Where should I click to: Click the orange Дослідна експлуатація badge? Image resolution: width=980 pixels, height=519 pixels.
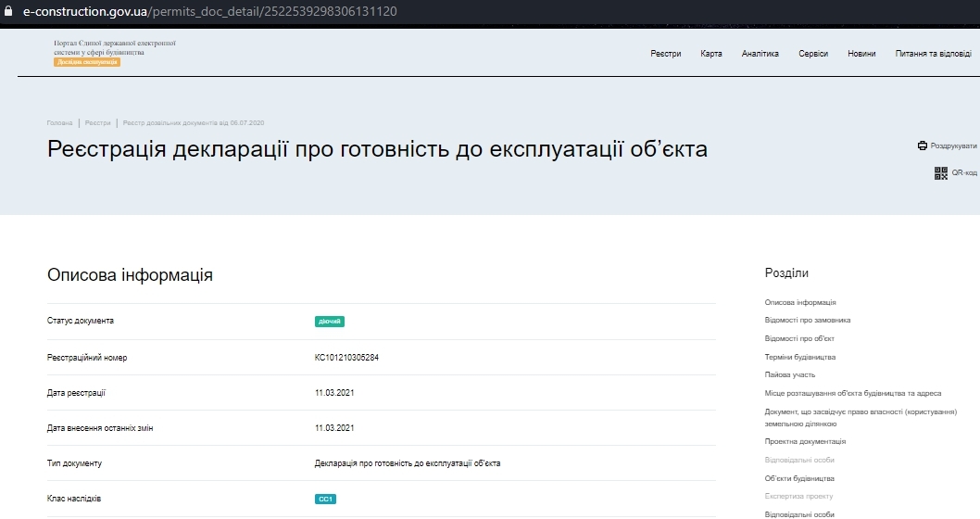[x=87, y=62]
